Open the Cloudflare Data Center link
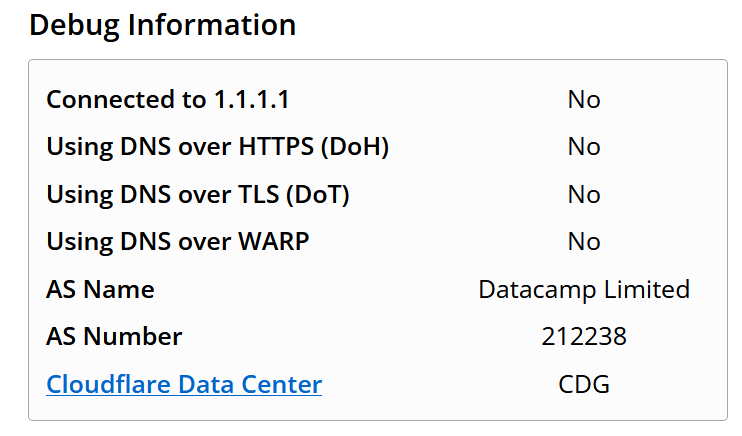This screenshot has width=742, height=436. click(184, 384)
